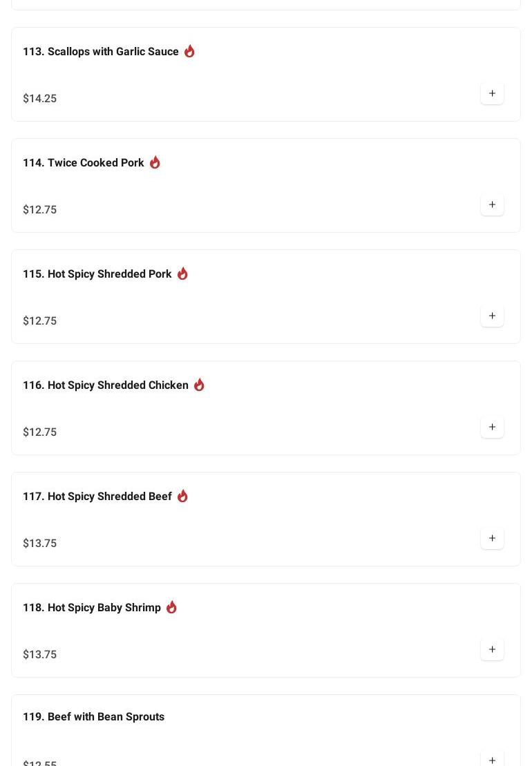The image size is (532, 766).
Task: Open 114. Twice Cooked Pork details
Action: 84,163
